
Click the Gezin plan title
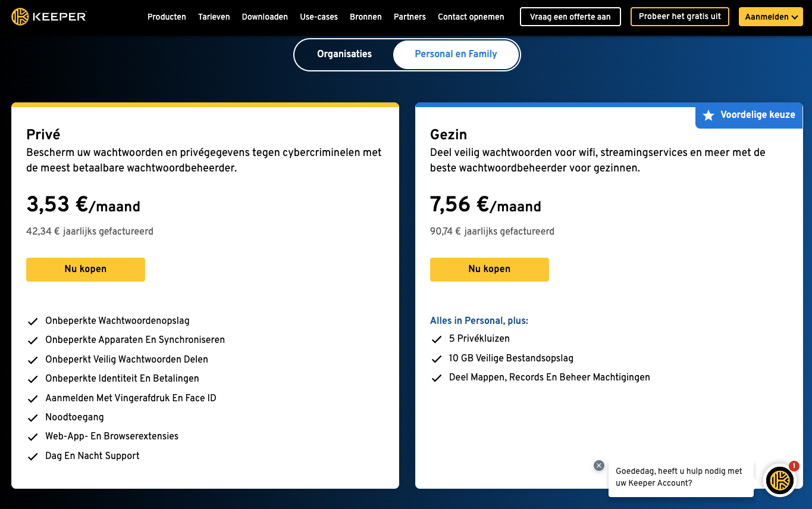449,135
